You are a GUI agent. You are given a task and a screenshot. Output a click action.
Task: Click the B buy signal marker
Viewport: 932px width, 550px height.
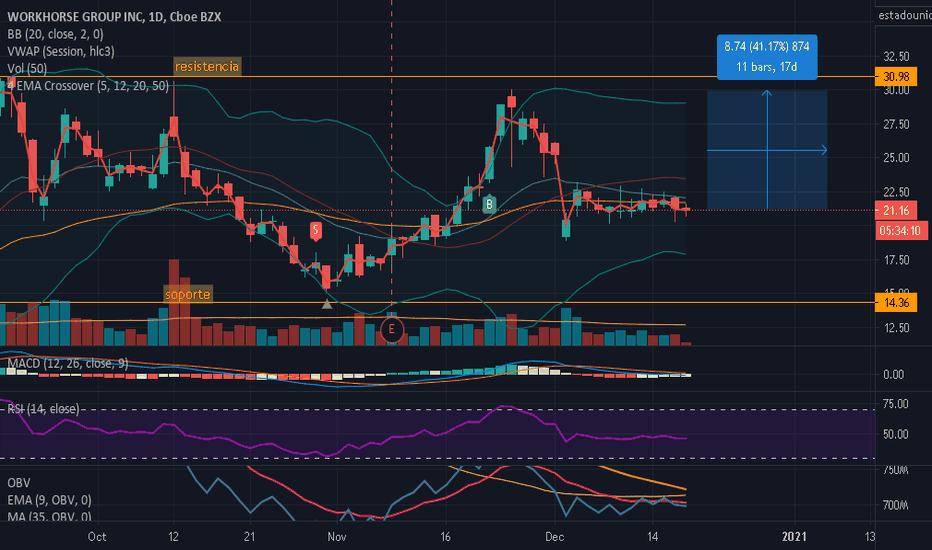click(x=489, y=205)
